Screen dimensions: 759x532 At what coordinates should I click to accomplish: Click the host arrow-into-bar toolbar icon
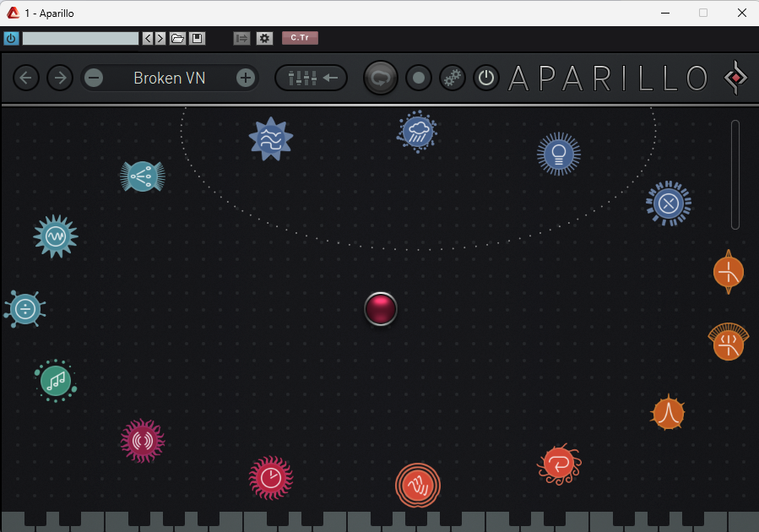[241, 38]
